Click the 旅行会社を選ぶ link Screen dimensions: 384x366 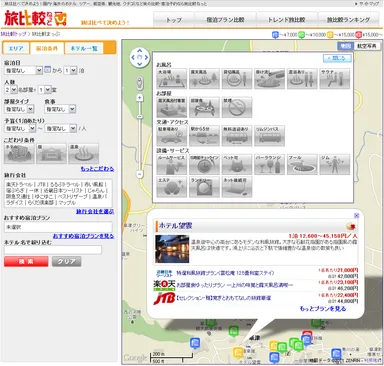pyautogui.click(x=95, y=211)
